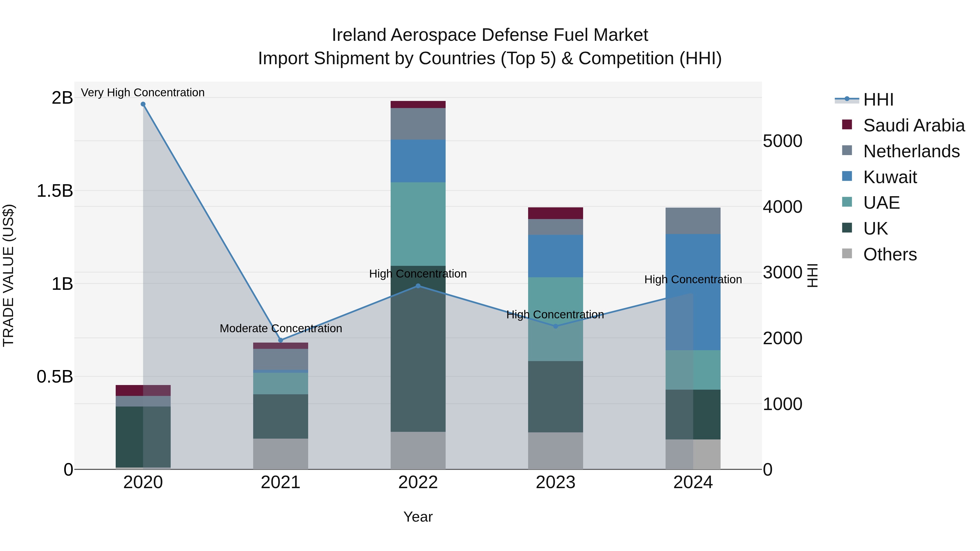Click the 0.5B tick label
The image size is (980, 551).
[54, 377]
